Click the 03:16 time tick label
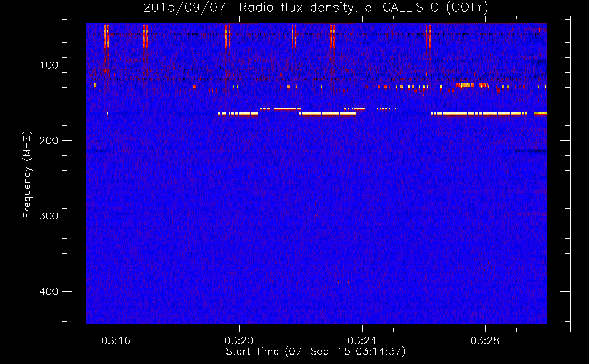 pyautogui.click(x=116, y=341)
